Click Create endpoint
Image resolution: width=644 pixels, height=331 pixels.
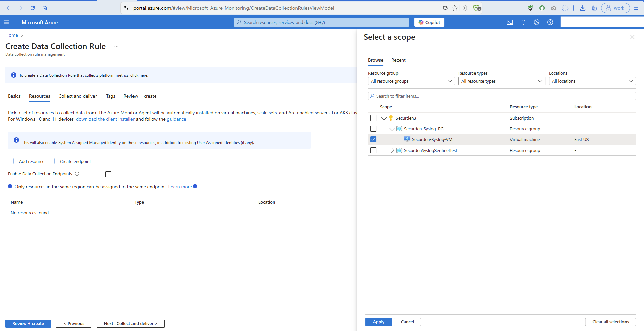pyautogui.click(x=72, y=161)
